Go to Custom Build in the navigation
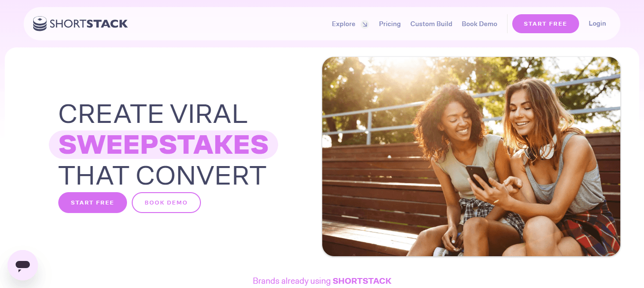The width and height of the screenshot is (644, 288). 431,24
